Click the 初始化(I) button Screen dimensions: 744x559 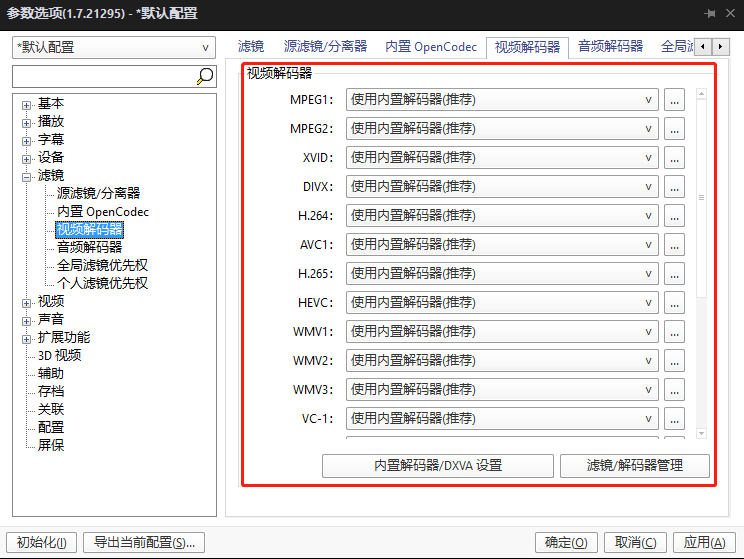[42, 542]
